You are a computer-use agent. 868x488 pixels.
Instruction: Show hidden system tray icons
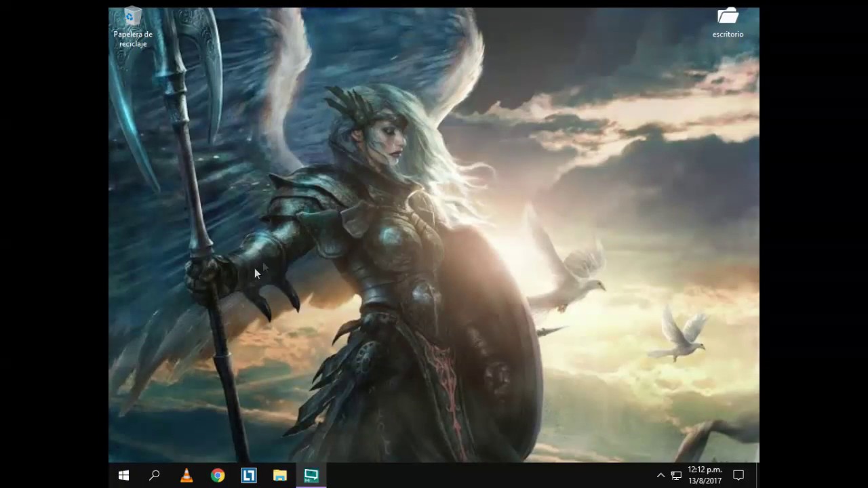coord(660,476)
